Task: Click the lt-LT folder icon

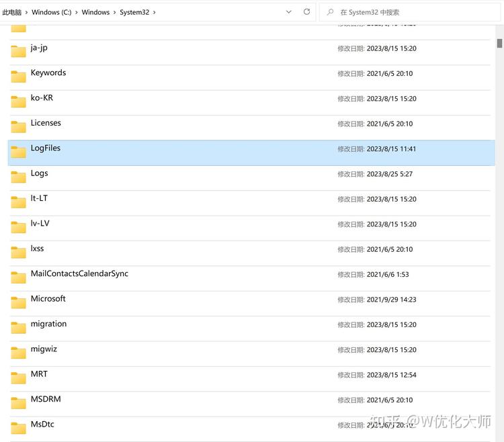Action: click(x=18, y=202)
